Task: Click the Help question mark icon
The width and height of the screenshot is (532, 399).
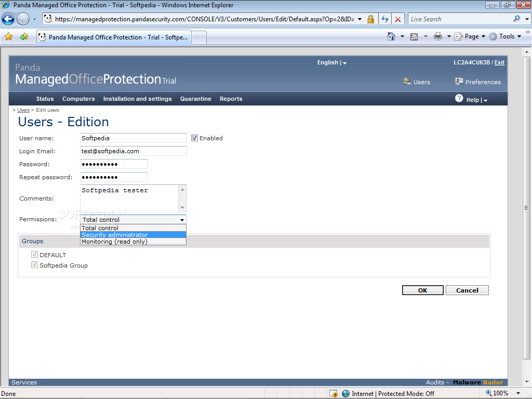Action: [x=459, y=98]
